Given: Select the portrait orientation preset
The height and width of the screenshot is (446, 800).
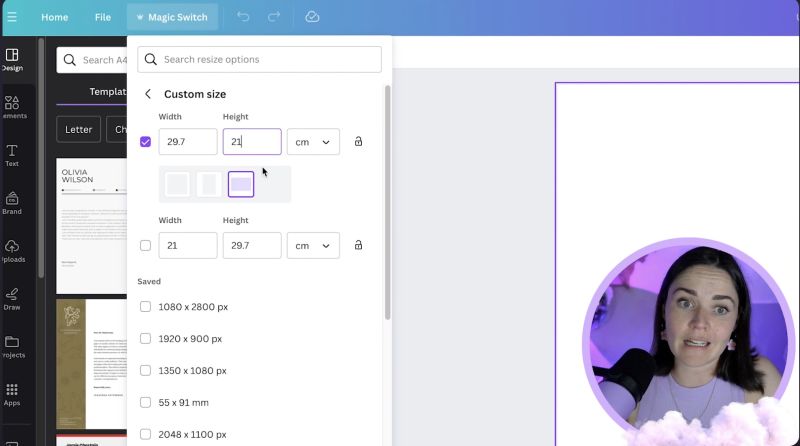Looking at the screenshot, I should click(209, 184).
